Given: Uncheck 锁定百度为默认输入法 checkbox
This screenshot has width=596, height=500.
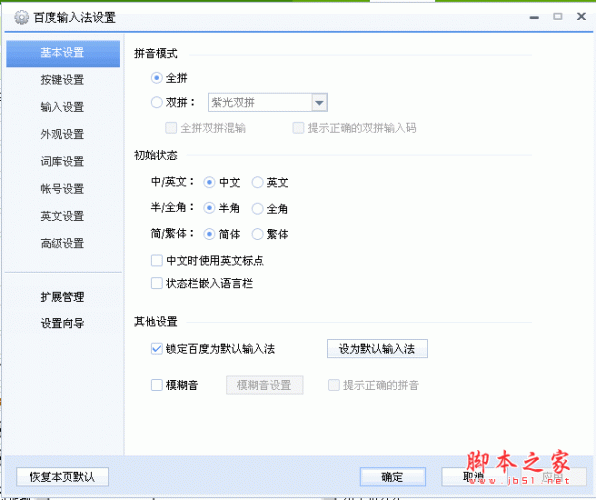Looking at the screenshot, I should pos(157,349).
